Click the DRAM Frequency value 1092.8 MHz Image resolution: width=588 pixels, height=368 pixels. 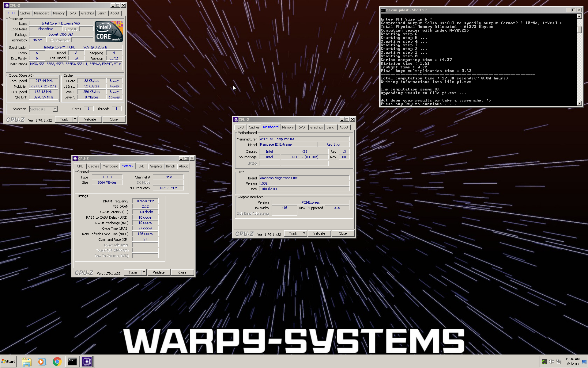coord(145,201)
